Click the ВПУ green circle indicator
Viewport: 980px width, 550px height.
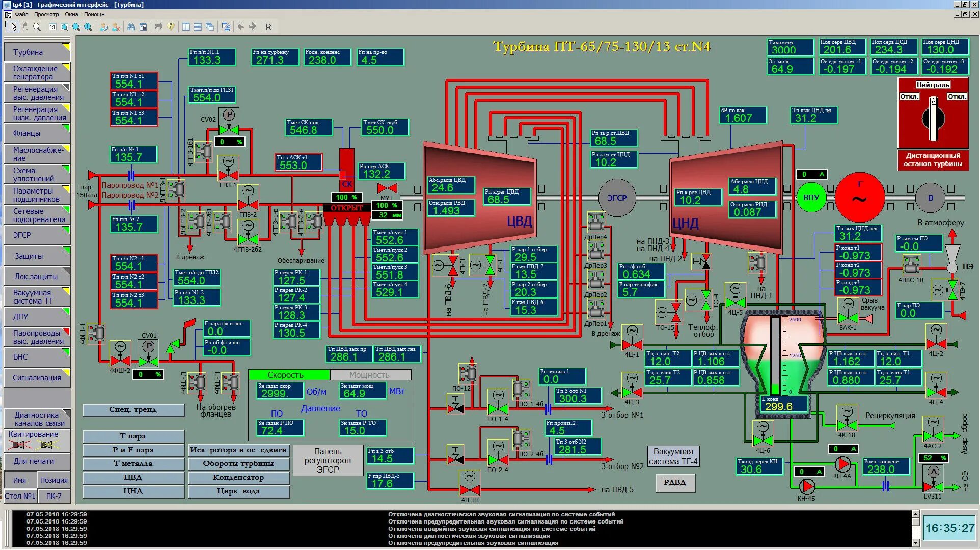pyautogui.click(x=810, y=198)
